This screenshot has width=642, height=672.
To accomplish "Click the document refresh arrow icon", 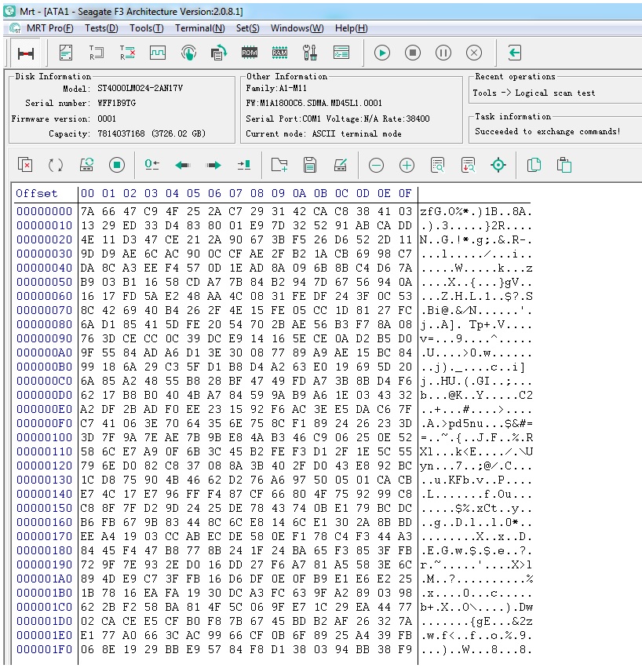I will click(219, 53).
